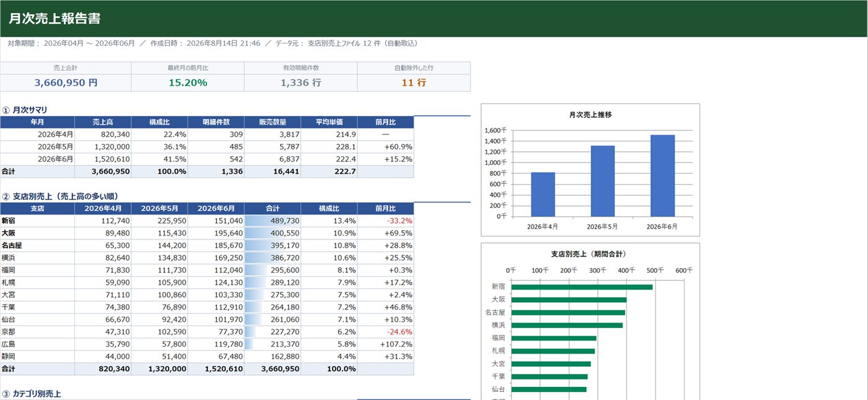This screenshot has height=400, width=868.
Task: Select the 386,720 total cell for 横浜
Action: pos(272,258)
